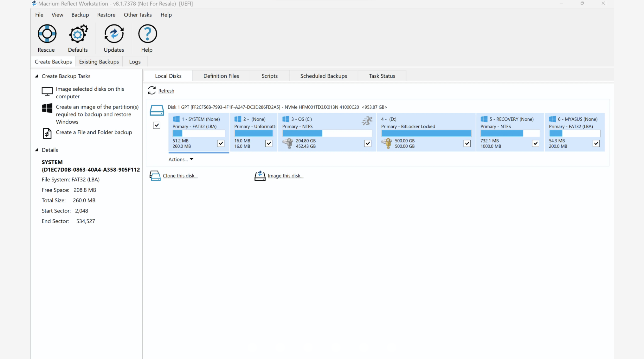Screen dimensions: 644x359
Task: Click the Image this disk icon
Action: (x=260, y=176)
